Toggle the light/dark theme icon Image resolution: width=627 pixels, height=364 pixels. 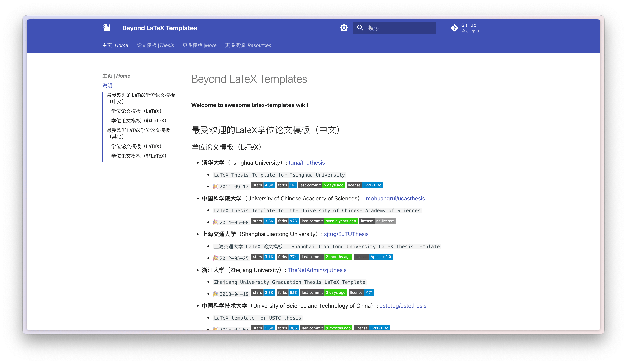(x=344, y=28)
